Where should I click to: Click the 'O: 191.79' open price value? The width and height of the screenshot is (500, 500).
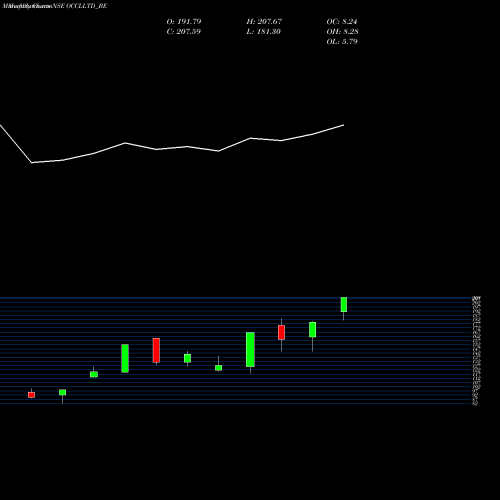tap(184, 21)
